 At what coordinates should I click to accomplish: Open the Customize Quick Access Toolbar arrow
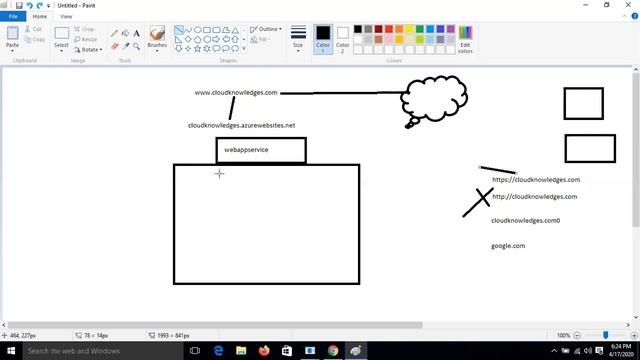coord(48,6)
